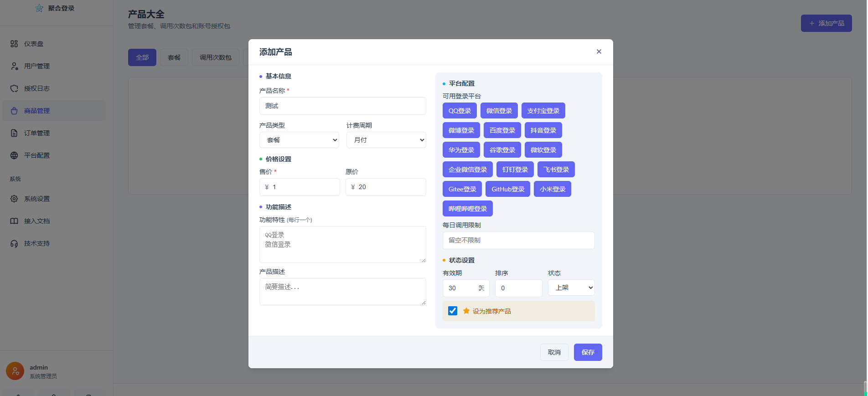Toggle the 微软登录 platform chip
868x396 pixels.
(543, 150)
